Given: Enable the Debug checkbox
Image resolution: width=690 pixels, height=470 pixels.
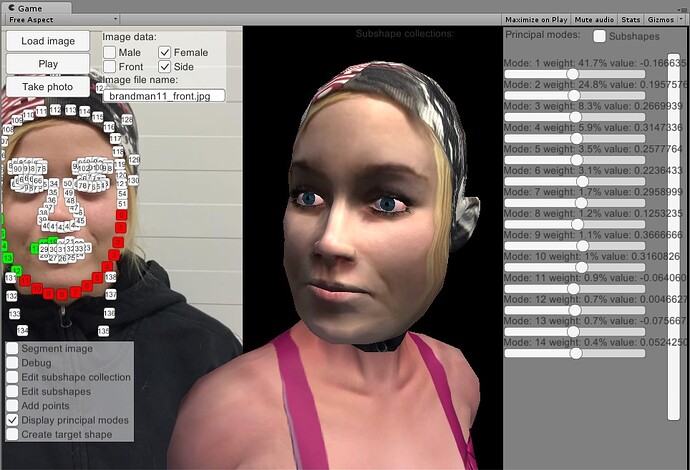Looking at the screenshot, I should 12,363.
